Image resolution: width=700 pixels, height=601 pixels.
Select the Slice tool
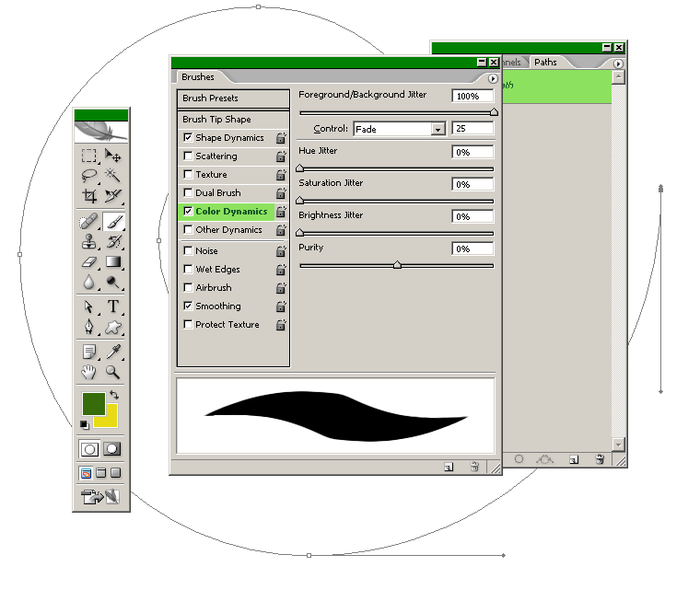coord(113,195)
